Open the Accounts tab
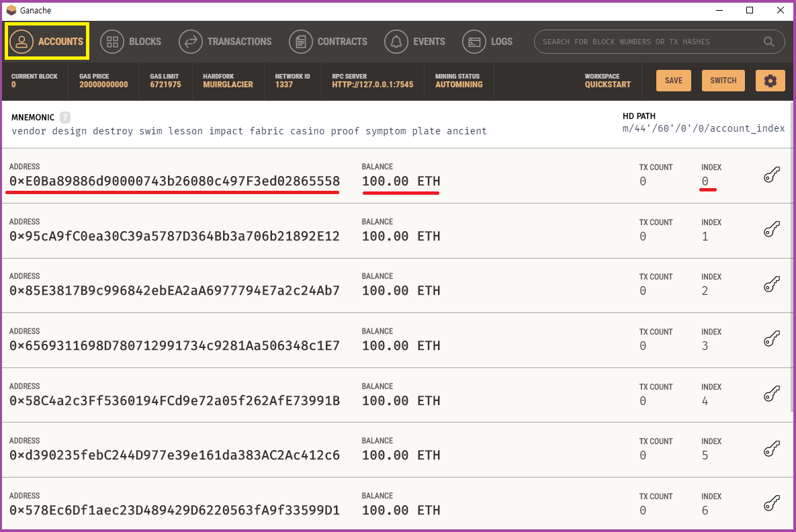The width and height of the screenshot is (796, 532). coord(47,42)
